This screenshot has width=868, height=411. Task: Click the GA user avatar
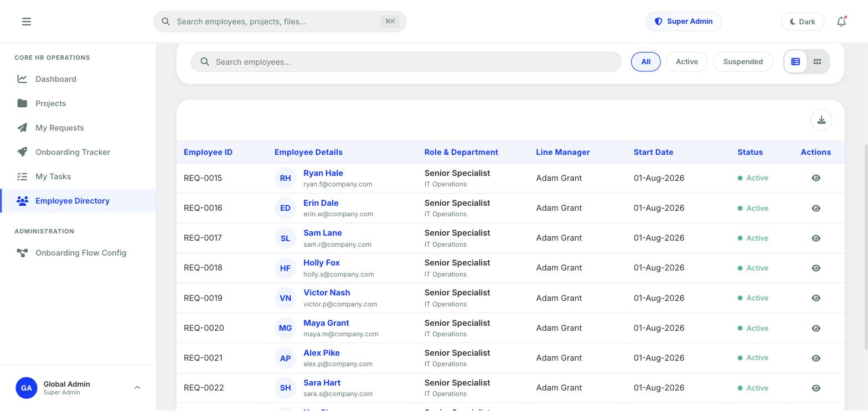pyautogui.click(x=27, y=388)
